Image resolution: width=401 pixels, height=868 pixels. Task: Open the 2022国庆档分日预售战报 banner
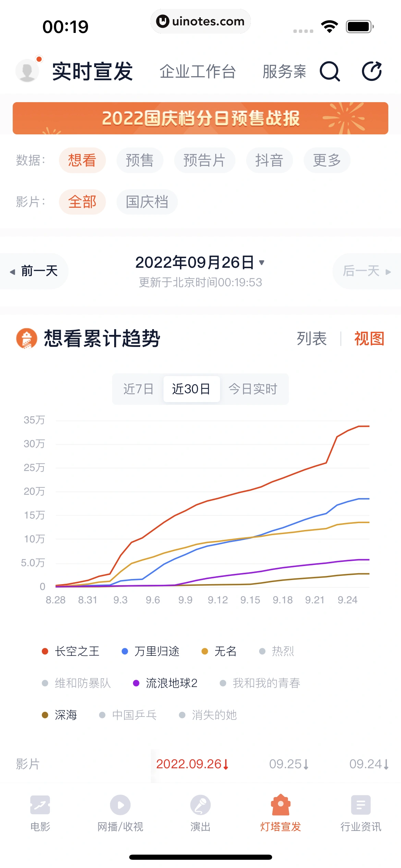click(200, 118)
